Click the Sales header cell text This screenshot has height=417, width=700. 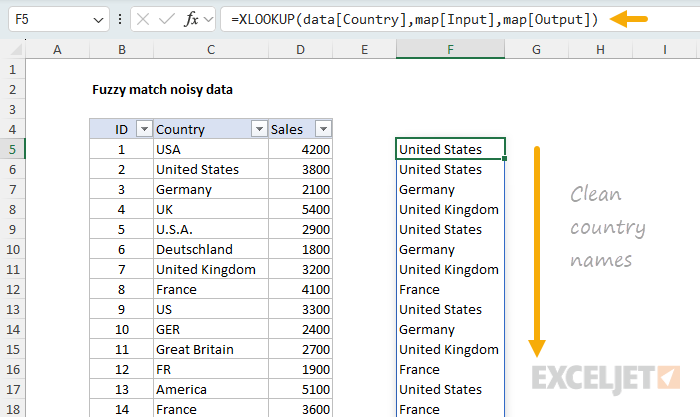pos(287,129)
